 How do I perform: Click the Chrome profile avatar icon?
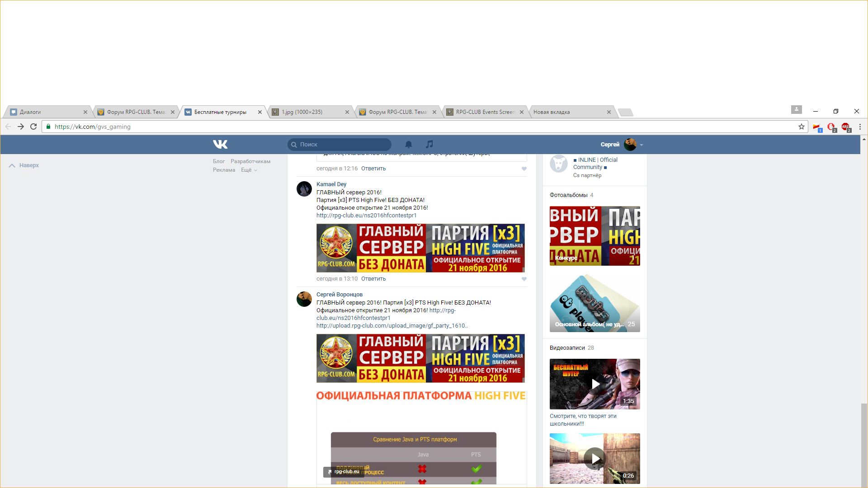pos(796,110)
